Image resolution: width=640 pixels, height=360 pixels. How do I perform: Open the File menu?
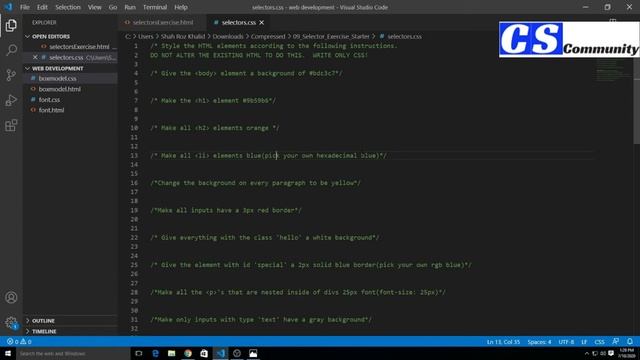point(25,7)
